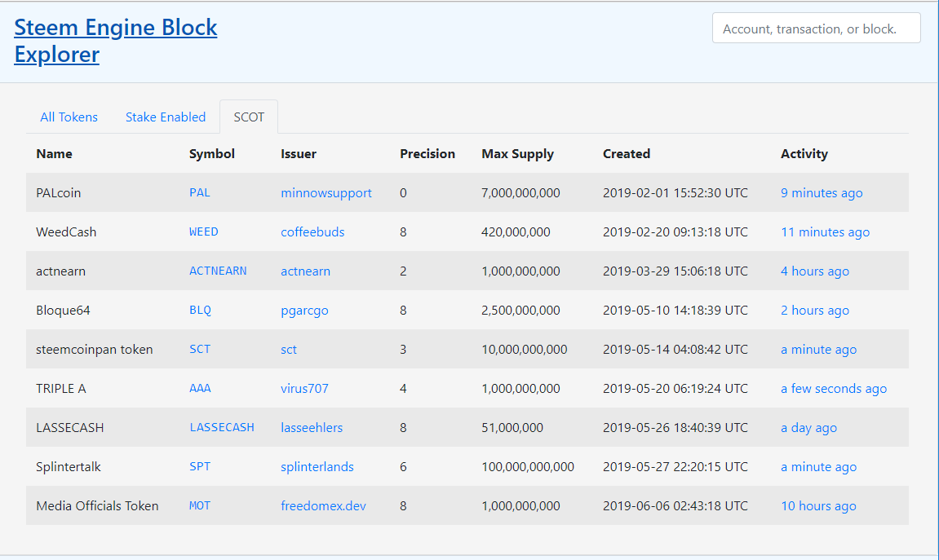View the minnowsupport issuer account
Image resolution: width=939 pixels, height=560 pixels.
click(x=326, y=193)
